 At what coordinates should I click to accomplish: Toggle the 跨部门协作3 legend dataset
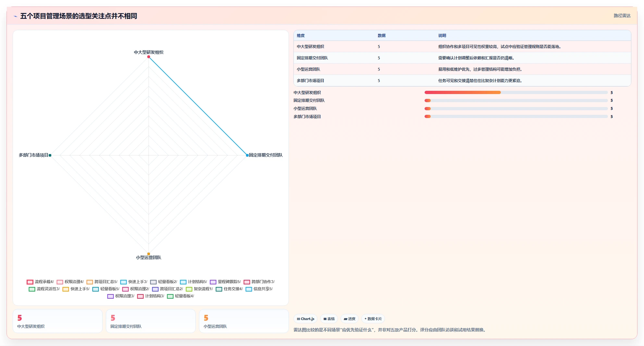coord(259,282)
